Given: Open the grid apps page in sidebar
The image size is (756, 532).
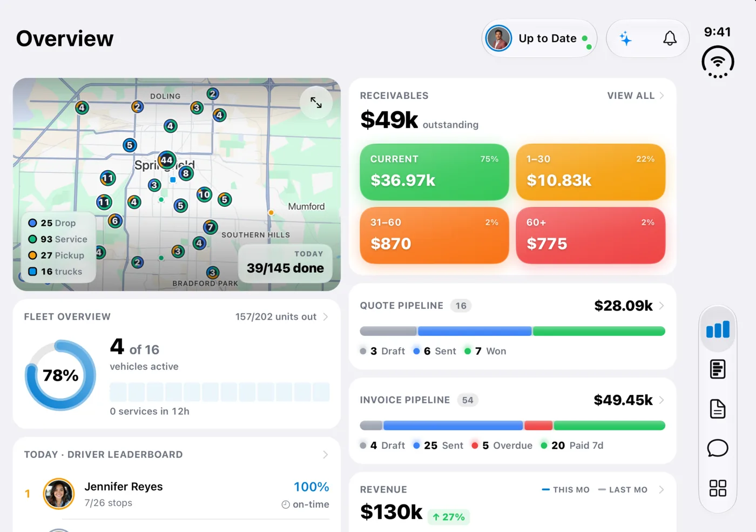Looking at the screenshot, I should [718, 488].
